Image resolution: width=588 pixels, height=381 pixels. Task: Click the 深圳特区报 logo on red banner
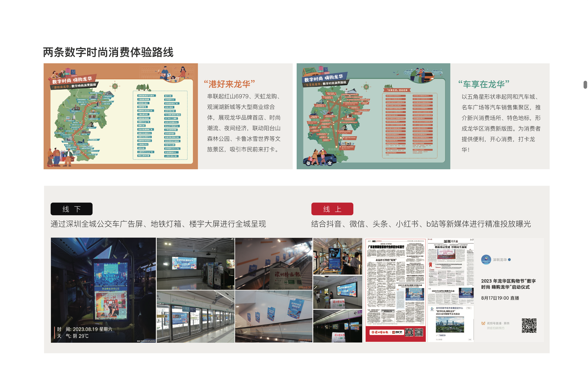click(x=380, y=332)
